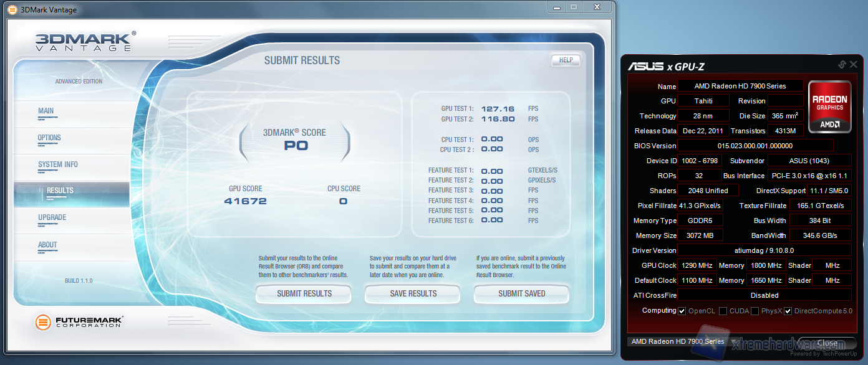Click the Radeon Graphics AMD logo
This screenshot has height=365, width=868.
click(830, 106)
